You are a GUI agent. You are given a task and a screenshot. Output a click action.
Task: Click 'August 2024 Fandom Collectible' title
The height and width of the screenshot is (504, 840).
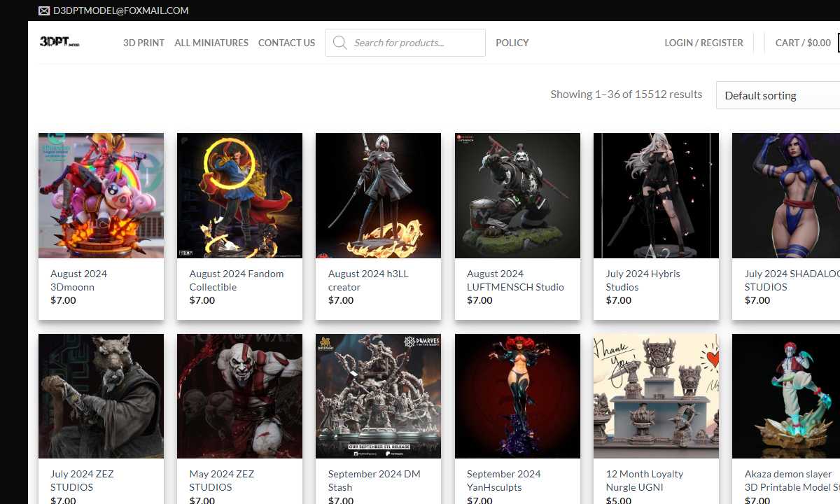[237, 280]
